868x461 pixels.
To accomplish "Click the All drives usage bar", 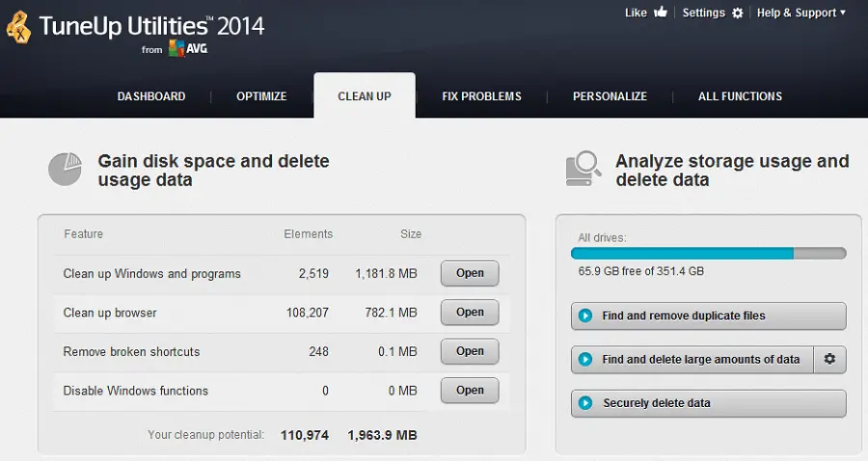I will [x=708, y=254].
